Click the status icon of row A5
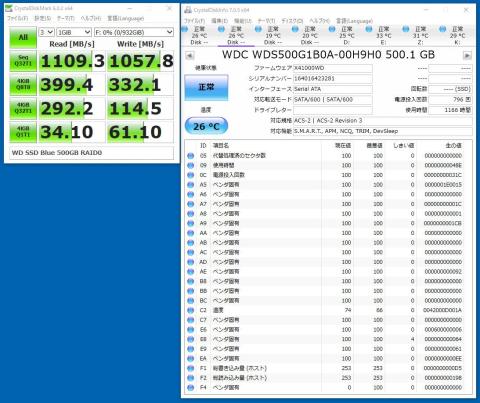480x403 pixels. point(191,185)
